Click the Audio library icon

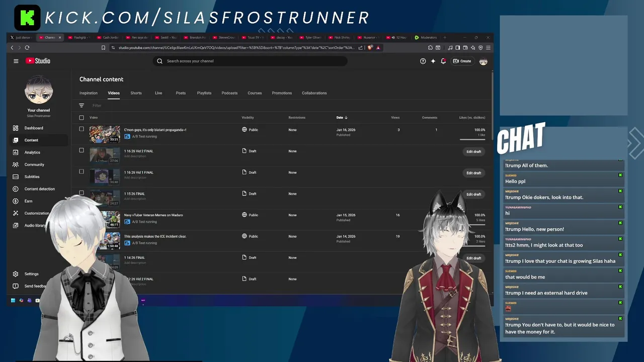[16, 225]
